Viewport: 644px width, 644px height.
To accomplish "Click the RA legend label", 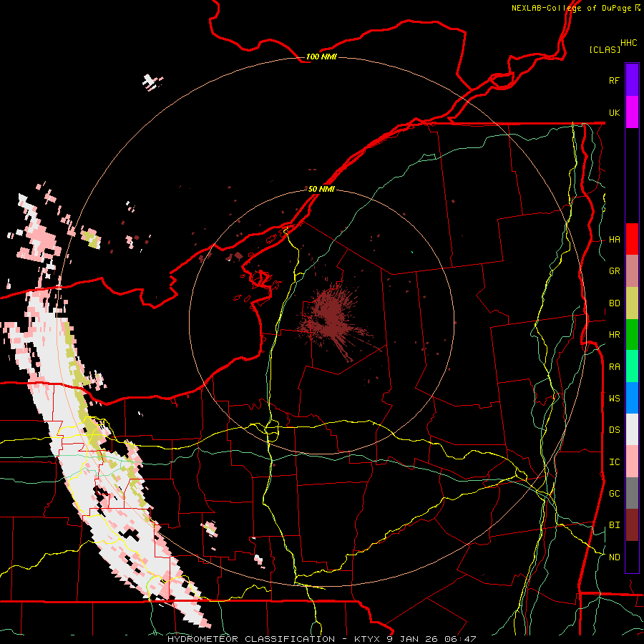I will [x=615, y=367].
